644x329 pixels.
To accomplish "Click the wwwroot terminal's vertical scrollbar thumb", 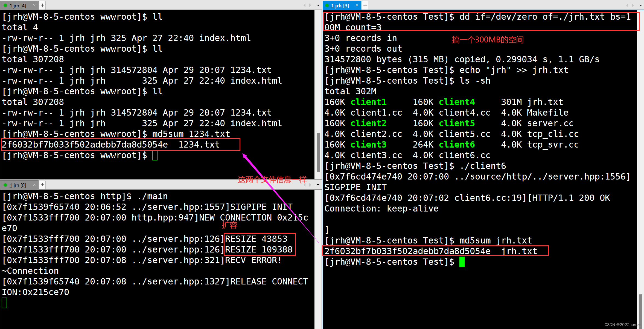I will 318,152.
